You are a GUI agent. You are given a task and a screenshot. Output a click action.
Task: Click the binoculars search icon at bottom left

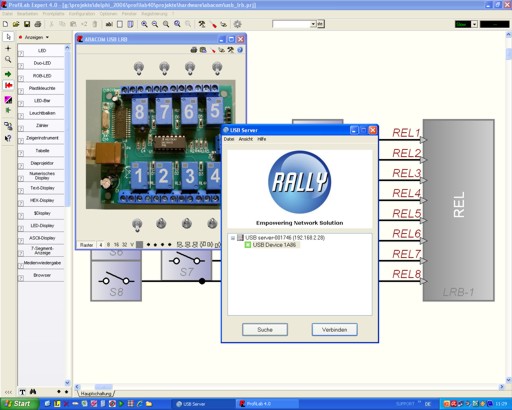33,392
